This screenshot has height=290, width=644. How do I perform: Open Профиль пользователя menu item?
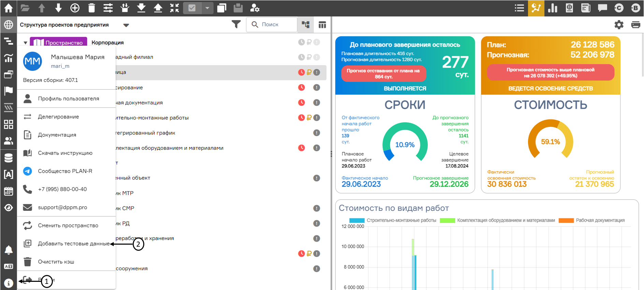pos(66,99)
